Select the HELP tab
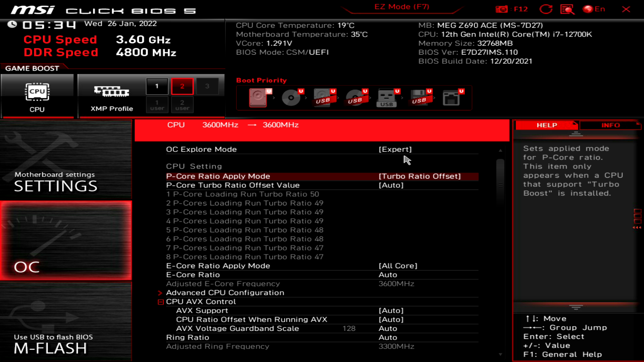This screenshot has height=362, width=644. click(546, 125)
